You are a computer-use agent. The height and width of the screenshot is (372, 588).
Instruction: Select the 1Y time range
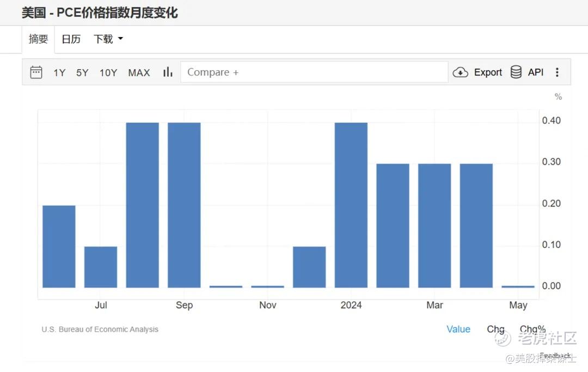pos(59,72)
